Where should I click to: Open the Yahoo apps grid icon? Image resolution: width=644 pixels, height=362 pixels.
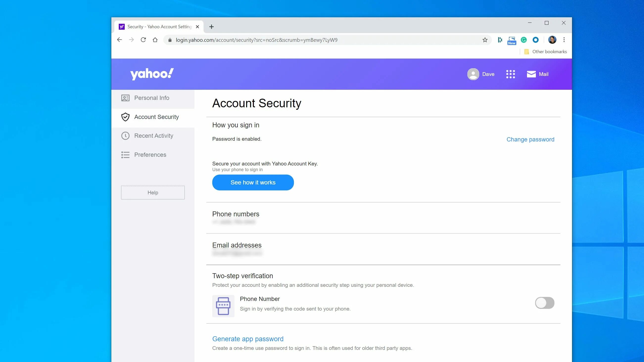click(x=510, y=74)
